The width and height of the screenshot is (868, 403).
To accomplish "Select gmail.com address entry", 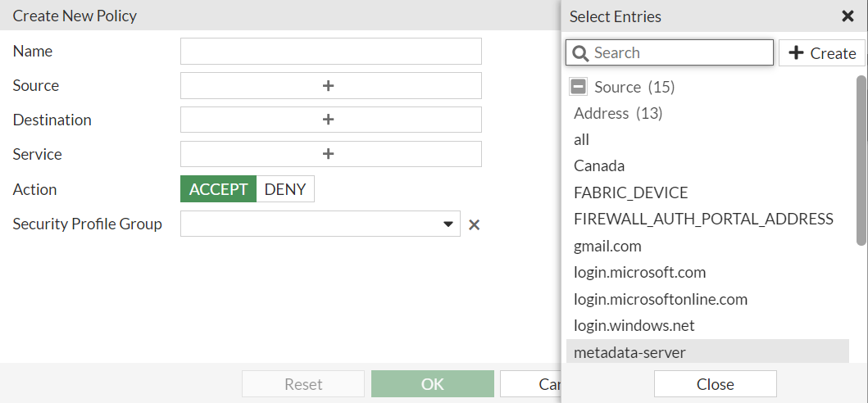I will pyautogui.click(x=607, y=246).
